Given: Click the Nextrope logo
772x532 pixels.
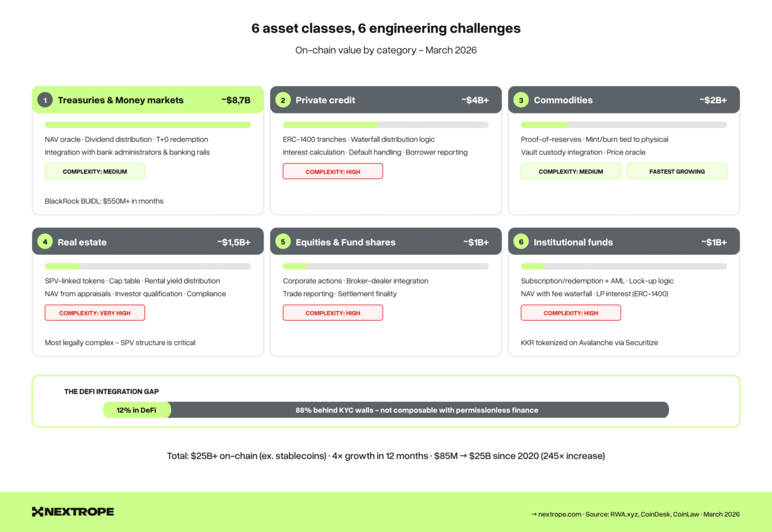Looking at the screenshot, I should pos(73,511).
